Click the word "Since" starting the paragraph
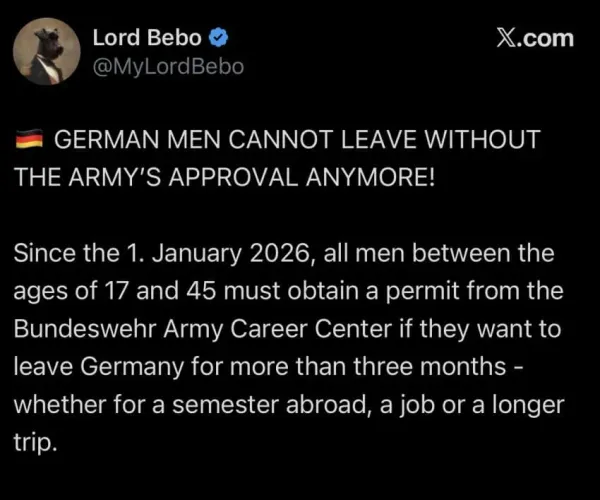The image size is (600, 500). click(x=43, y=253)
